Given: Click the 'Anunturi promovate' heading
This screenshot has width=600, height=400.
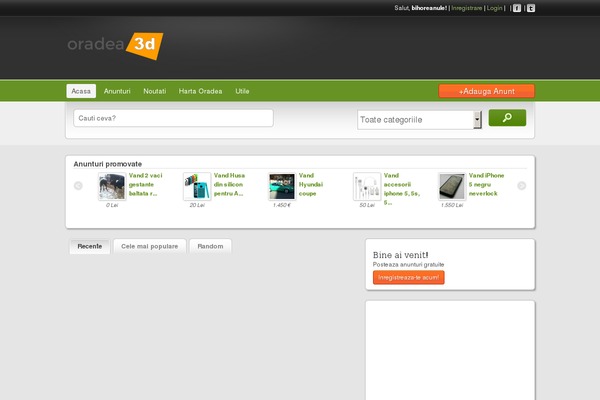Looking at the screenshot, I should 108,164.
